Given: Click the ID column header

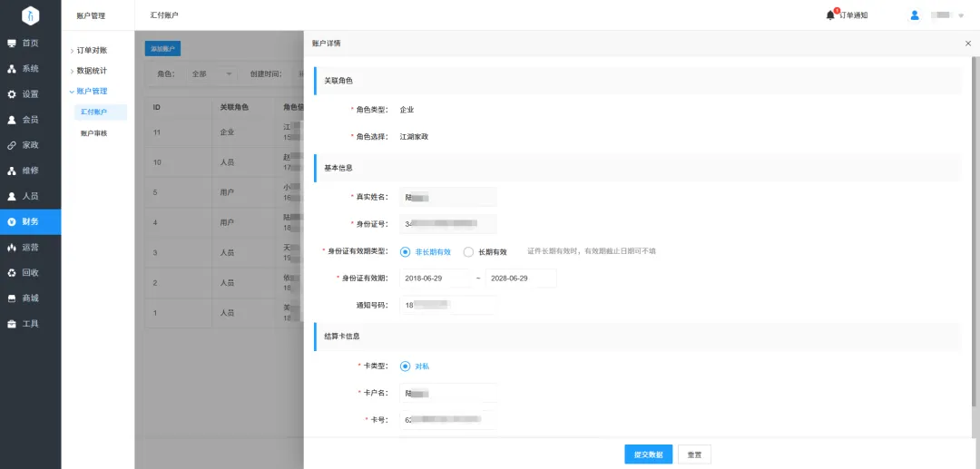Looking at the screenshot, I should pyautogui.click(x=157, y=107).
